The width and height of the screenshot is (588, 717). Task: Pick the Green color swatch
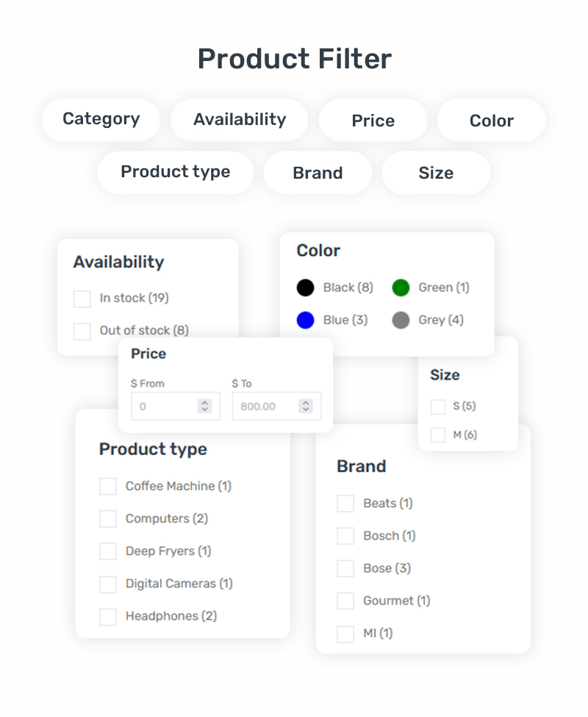point(401,288)
